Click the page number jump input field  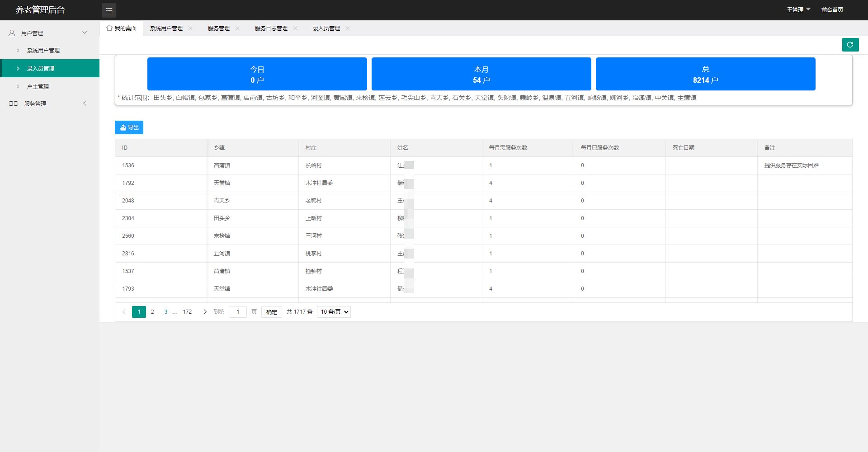click(x=237, y=312)
